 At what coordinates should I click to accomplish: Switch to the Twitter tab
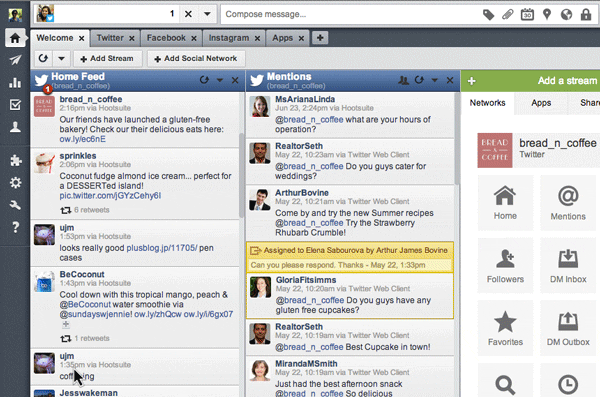click(x=110, y=38)
